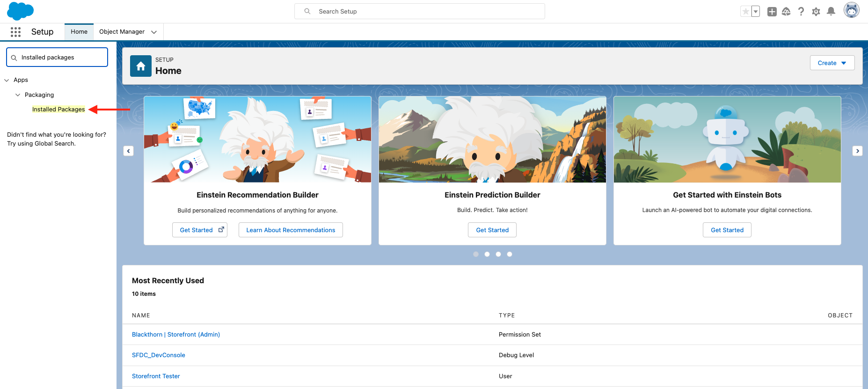
Task: Click the Einstein Prediction Builder card title
Action: (x=492, y=195)
